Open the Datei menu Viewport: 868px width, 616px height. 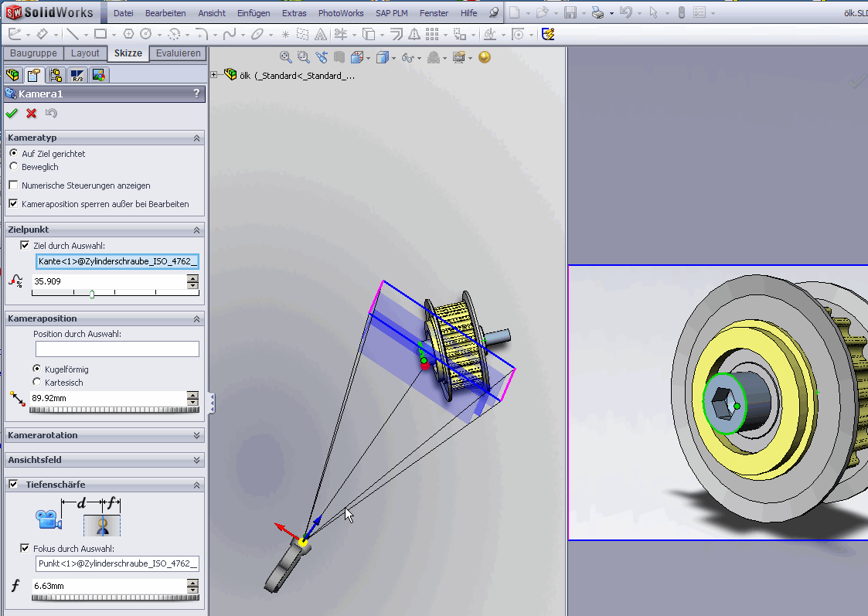coord(123,12)
